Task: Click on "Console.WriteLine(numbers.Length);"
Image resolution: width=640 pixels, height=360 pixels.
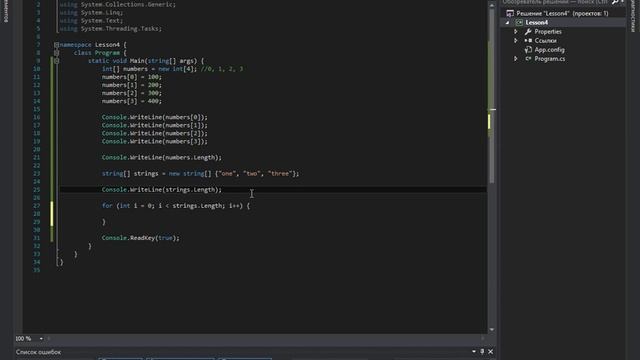Action: [162, 157]
